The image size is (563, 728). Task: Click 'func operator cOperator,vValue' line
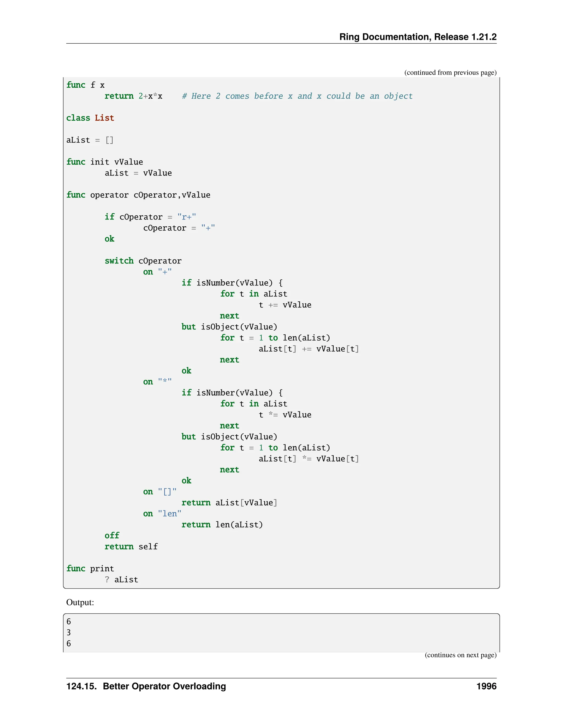click(138, 195)
